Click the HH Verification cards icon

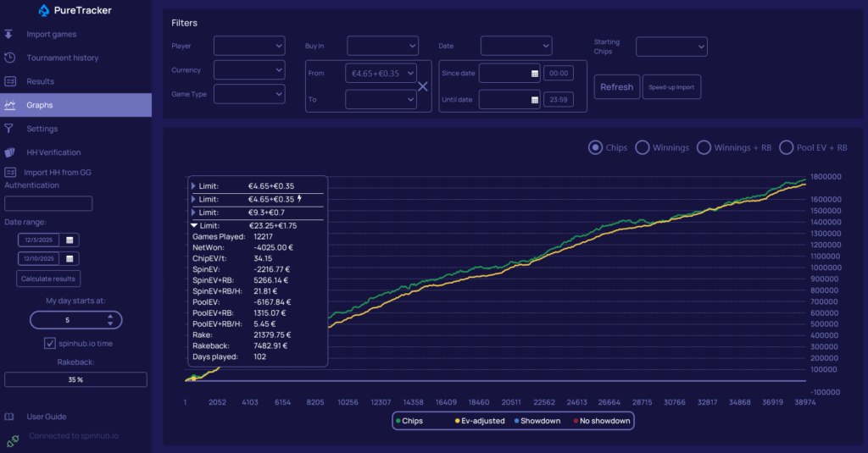tap(10, 152)
